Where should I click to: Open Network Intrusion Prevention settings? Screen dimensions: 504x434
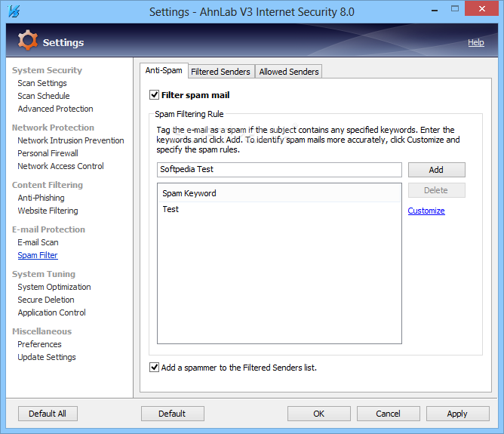(71, 140)
